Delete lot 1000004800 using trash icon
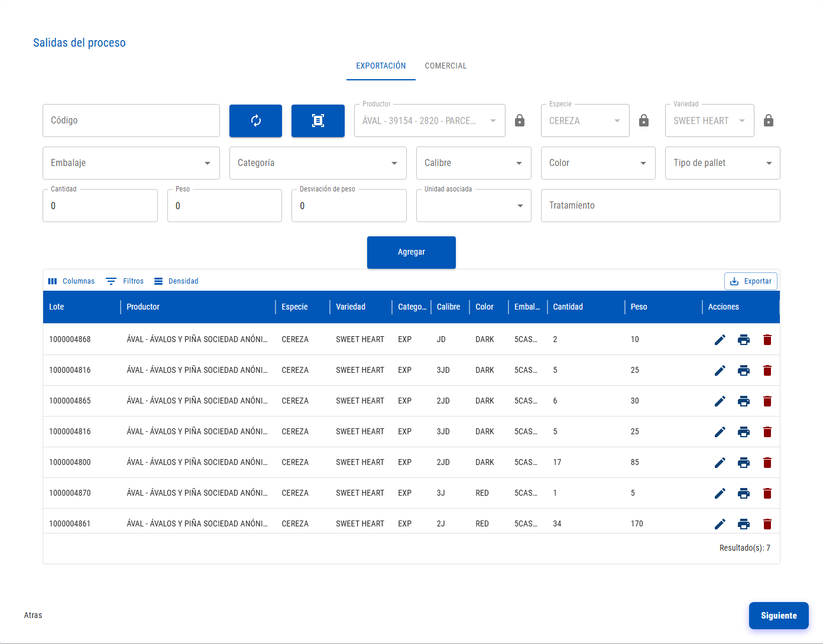This screenshot has width=823, height=644. [767, 463]
